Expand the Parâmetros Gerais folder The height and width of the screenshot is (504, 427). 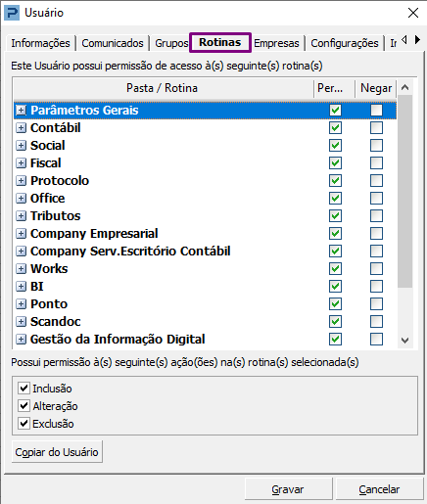pos(21,111)
